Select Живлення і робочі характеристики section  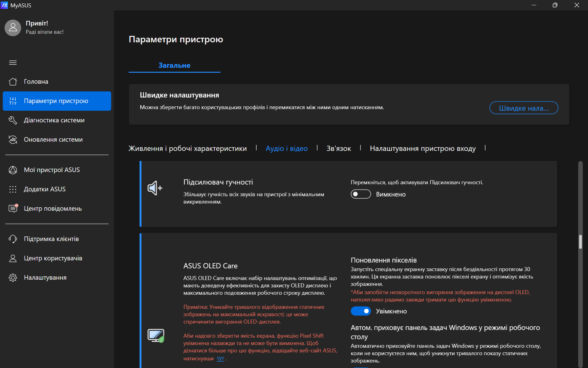(187, 148)
